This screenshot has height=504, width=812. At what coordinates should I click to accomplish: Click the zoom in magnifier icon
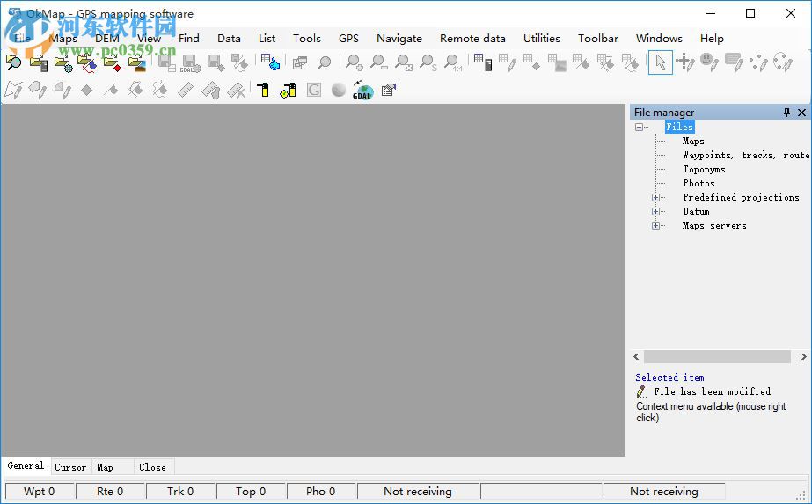point(355,62)
